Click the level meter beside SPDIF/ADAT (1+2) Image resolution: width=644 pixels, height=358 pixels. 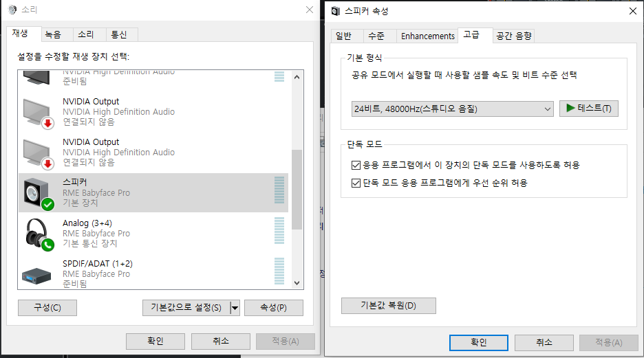[279, 271]
